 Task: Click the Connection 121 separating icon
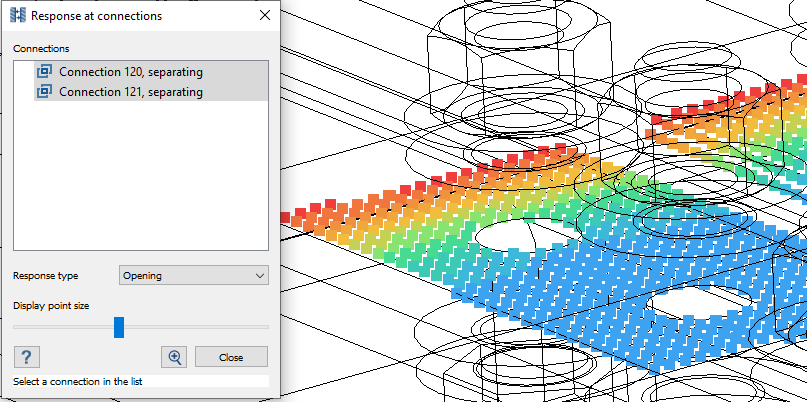click(44, 92)
